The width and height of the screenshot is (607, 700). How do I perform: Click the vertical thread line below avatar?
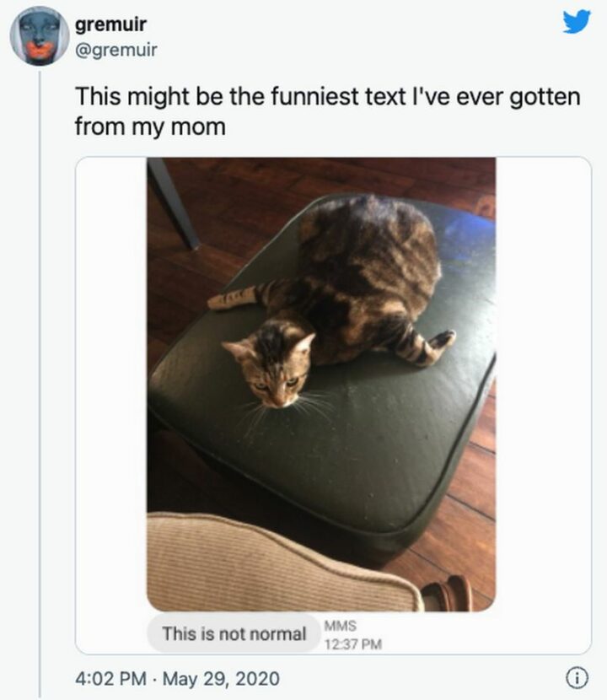[x=40, y=380]
